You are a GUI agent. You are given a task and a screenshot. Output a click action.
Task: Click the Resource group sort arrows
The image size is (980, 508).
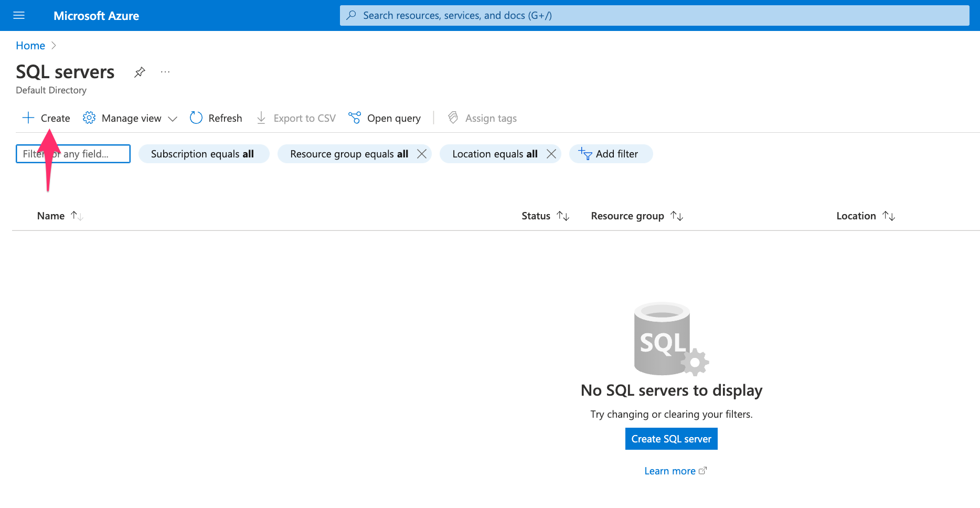(x=677, y=216)
